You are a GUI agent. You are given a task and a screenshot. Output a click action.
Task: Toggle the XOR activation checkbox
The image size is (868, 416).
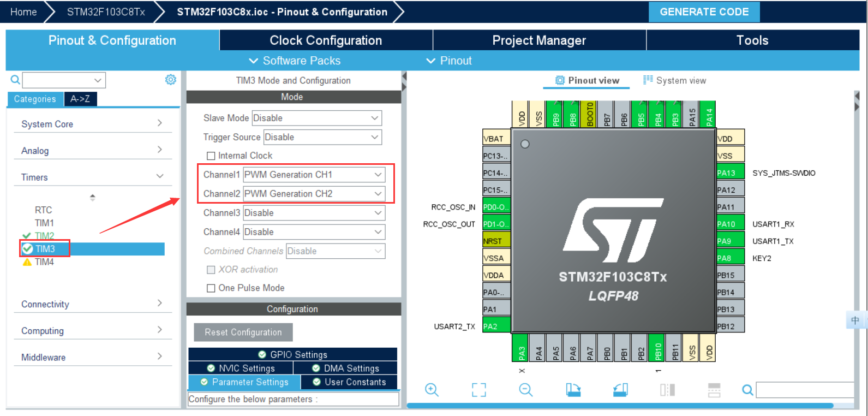pos(211,270)
